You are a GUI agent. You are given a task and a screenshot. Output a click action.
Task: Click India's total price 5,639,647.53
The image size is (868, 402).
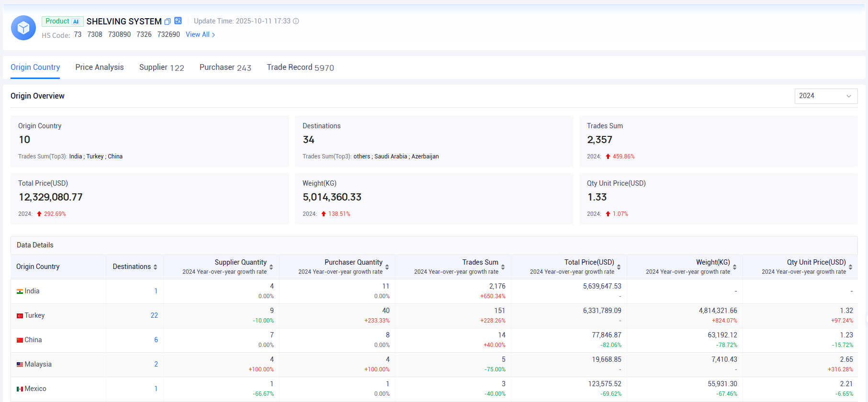[x=602, y=286]
